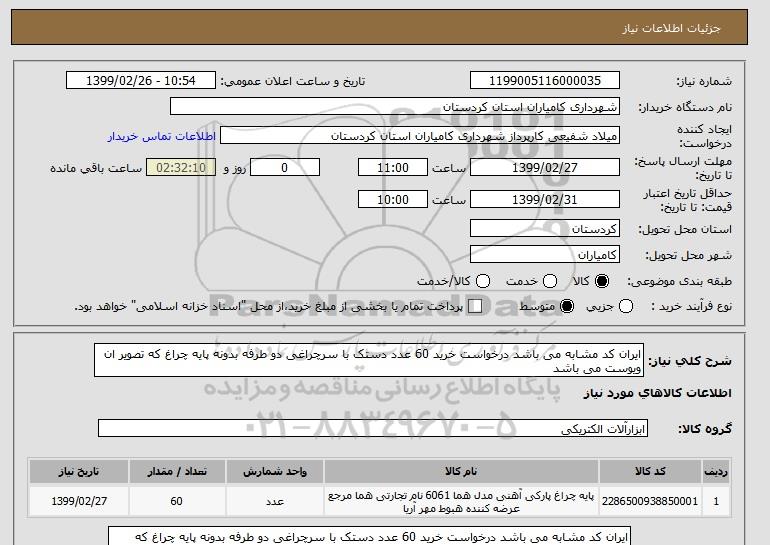Select the کالا radio button

click(602, 281)
